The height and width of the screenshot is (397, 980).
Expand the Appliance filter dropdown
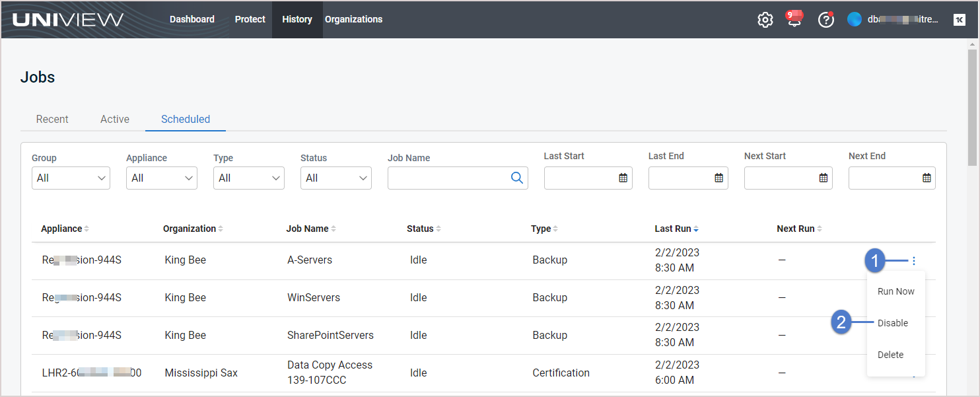pyautogui.click(x=162, y=178)
